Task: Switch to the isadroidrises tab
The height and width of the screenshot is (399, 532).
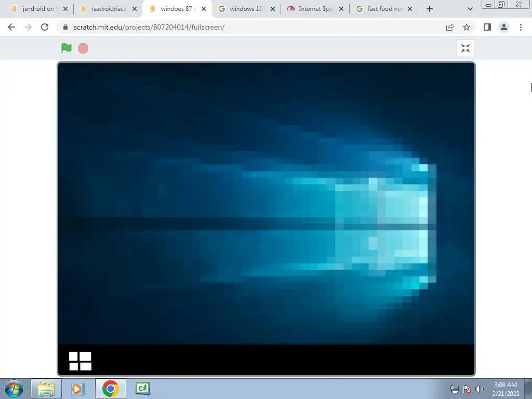Action: 108,9
